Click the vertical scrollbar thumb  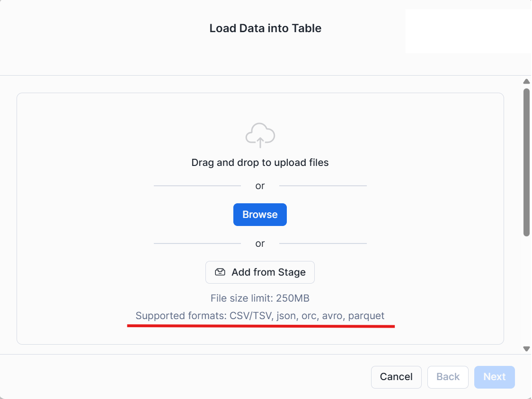526,161
